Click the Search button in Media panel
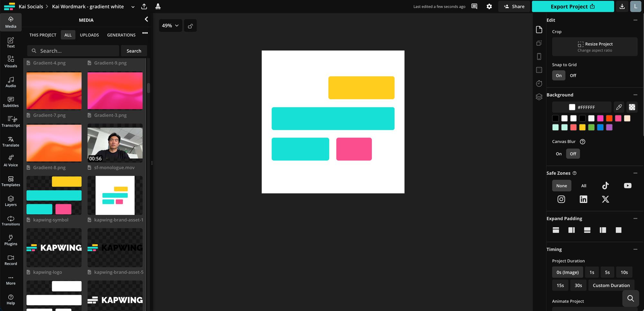This screenshot has height=311, width=644. point(134,51)
